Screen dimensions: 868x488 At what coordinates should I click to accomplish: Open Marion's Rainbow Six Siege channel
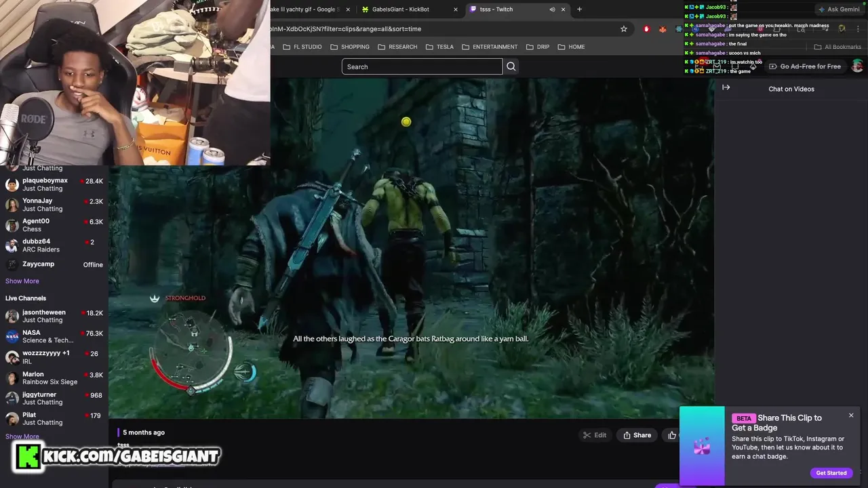[54, 378]
